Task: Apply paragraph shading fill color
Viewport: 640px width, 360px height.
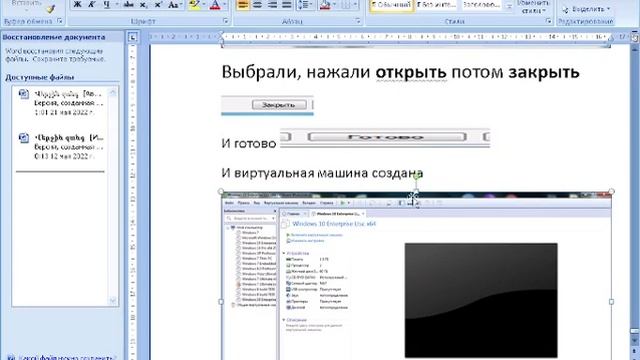Action: tap(325, 4)
